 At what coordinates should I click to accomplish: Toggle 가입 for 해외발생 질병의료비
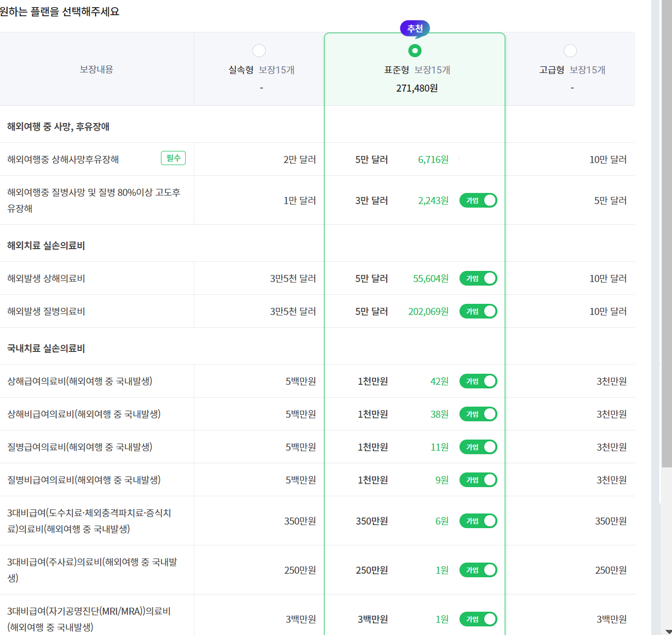tap(478, 311)
